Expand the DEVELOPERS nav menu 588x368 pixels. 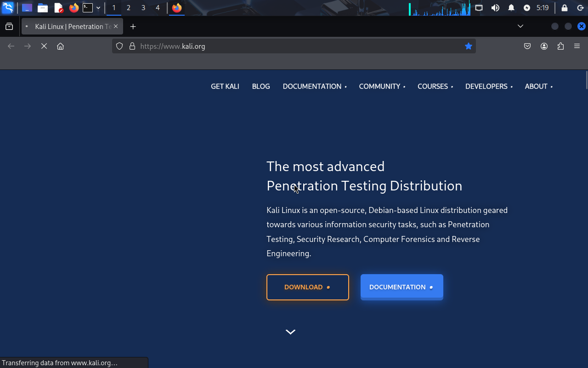[489, 86]
